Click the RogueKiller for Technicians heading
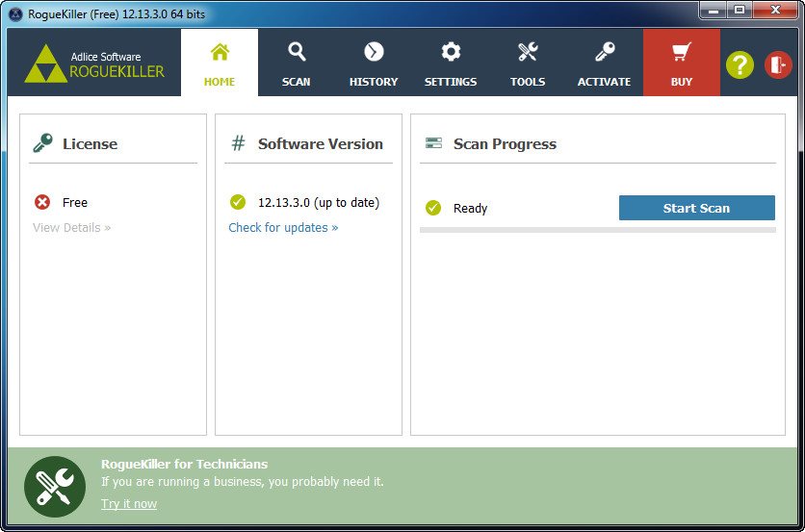 coord(184,465)
